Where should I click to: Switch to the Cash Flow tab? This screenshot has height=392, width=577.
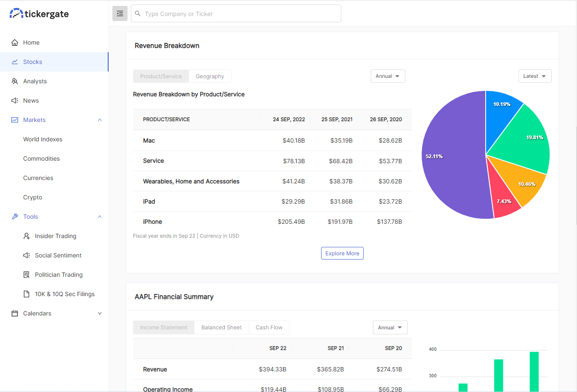[269, 328]
